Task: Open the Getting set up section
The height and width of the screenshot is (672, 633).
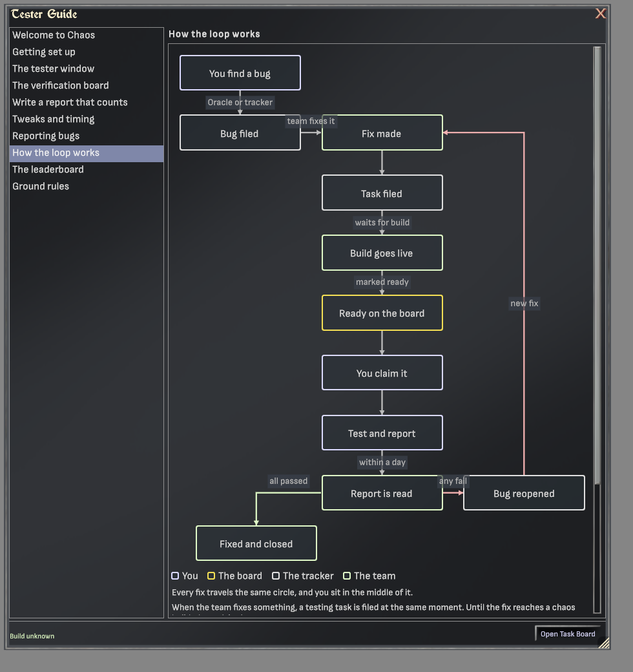Action: pos(87,52)
